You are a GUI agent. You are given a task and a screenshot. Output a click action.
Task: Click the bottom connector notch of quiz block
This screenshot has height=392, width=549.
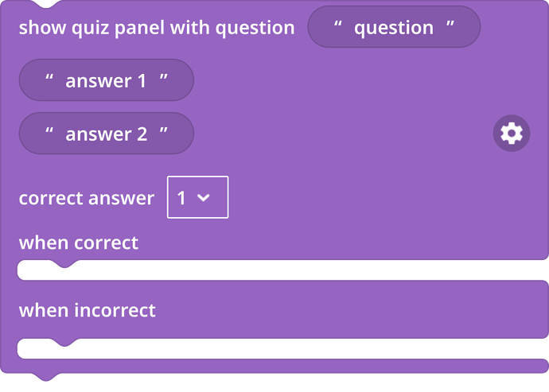(x=46, y=377)
